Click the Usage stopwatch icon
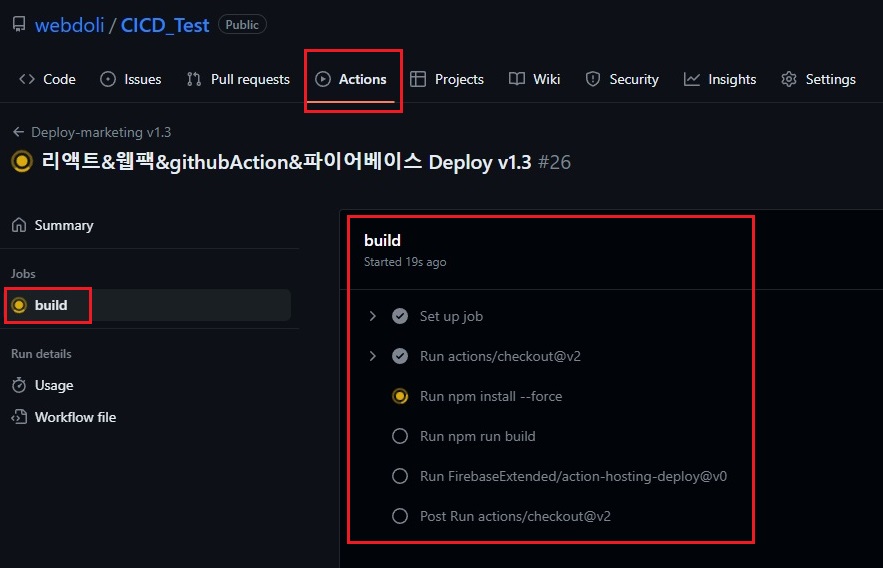883x568 pixels. [x=19, y=385]
